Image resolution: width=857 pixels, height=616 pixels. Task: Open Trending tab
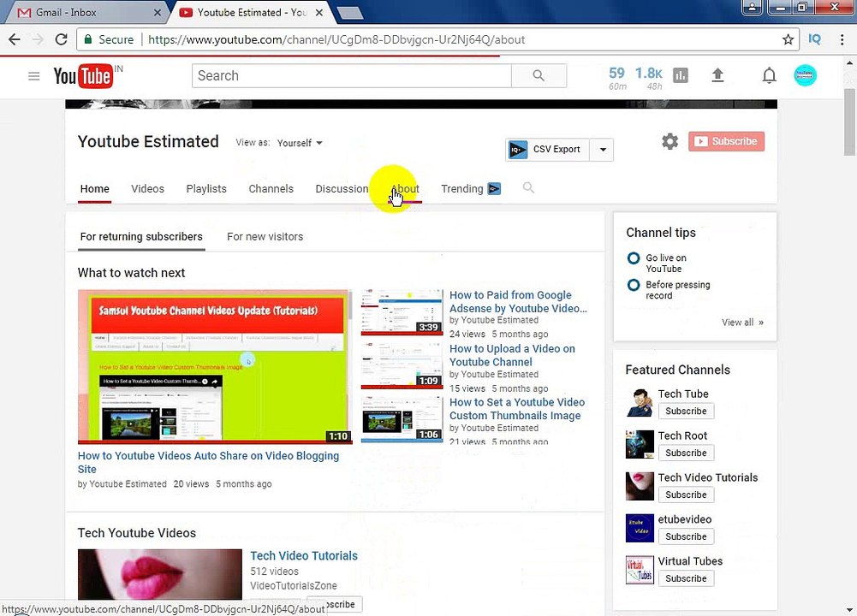tap(461, 189)
